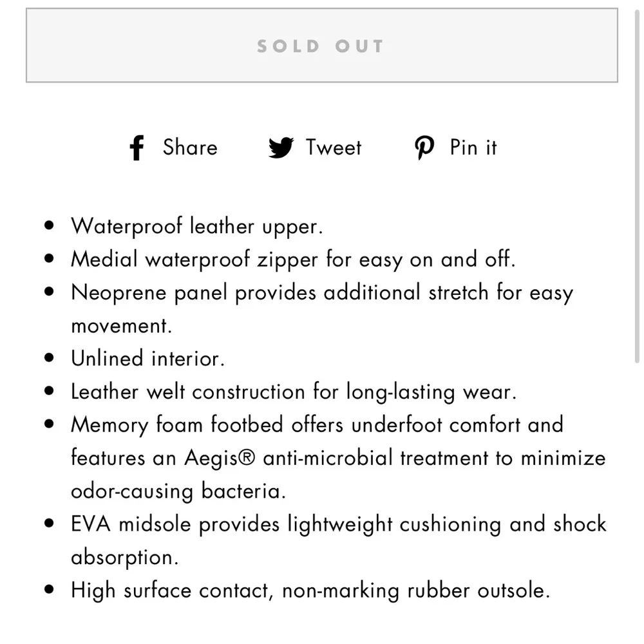Click the non-marking rubber outsole line
Viewport: 644px width, 644px height.
[x=310, y=591]
